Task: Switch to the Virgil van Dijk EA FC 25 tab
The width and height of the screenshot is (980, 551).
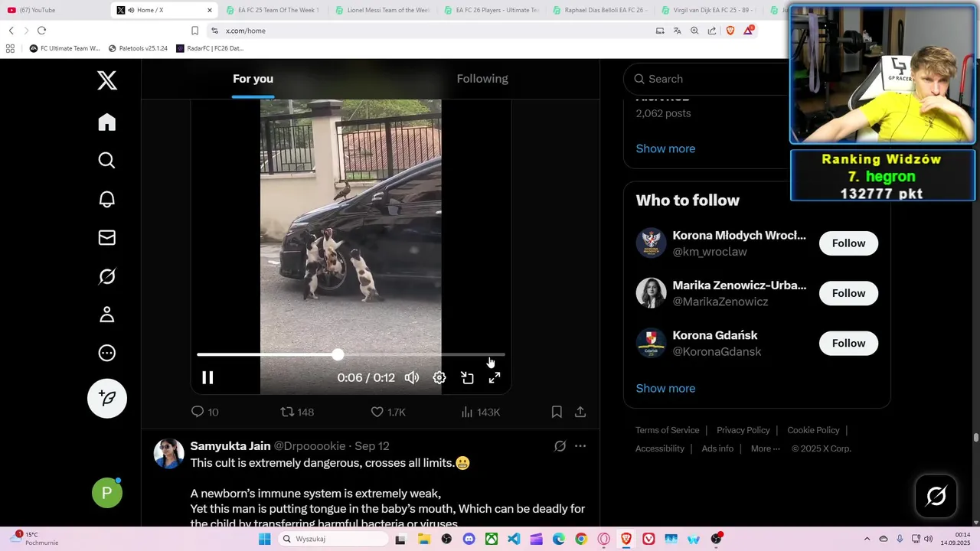Action: coord(708,10)
